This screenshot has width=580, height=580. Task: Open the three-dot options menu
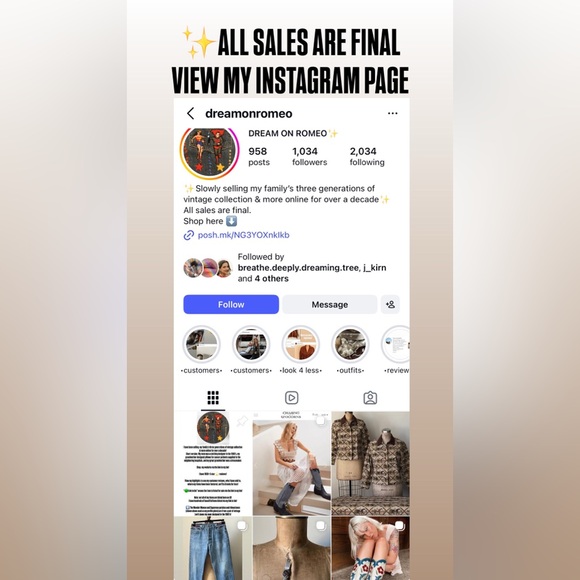392,113
